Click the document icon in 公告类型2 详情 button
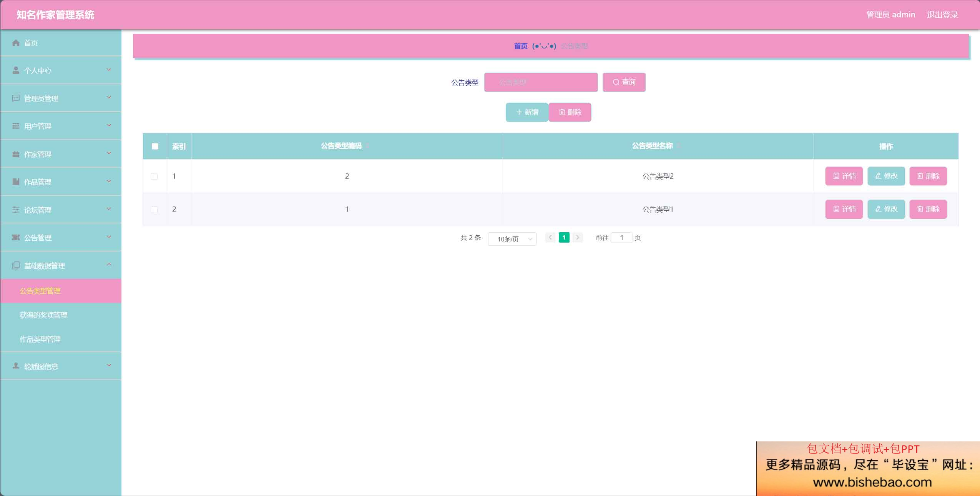The image size is (980, 496). pos(836,176)
